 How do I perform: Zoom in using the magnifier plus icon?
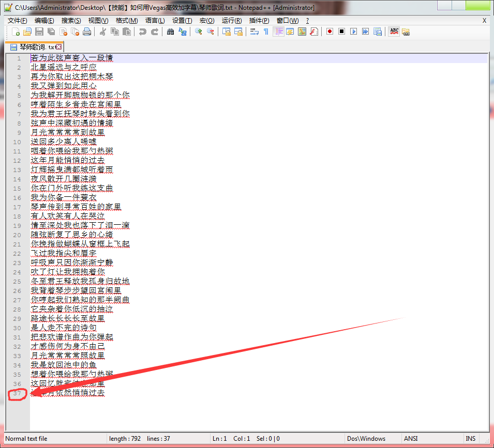pos(199,32)
